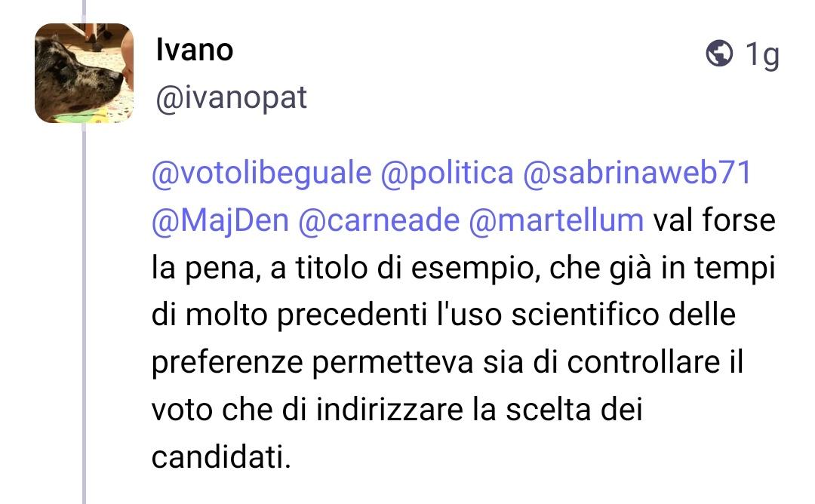Screen dimensions: 815x504
Task: Click the vertical thread connector line
Action: click(x=84, y=302)
